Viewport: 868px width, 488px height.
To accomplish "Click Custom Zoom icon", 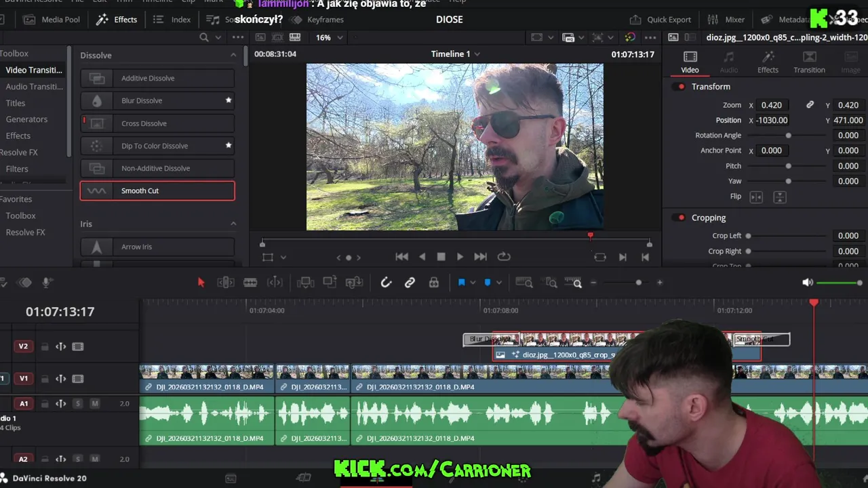I will point(574,283).
